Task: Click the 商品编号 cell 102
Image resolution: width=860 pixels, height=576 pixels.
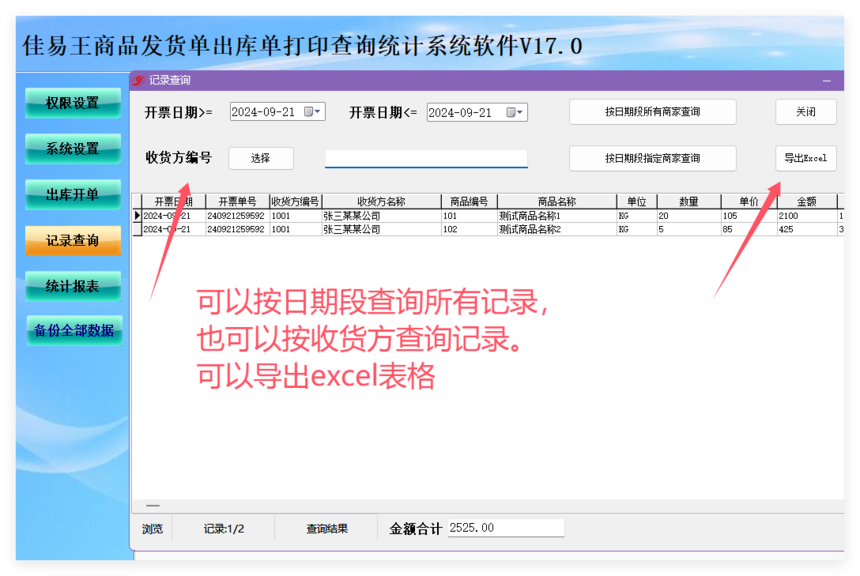Action: [x=469, y=229]
